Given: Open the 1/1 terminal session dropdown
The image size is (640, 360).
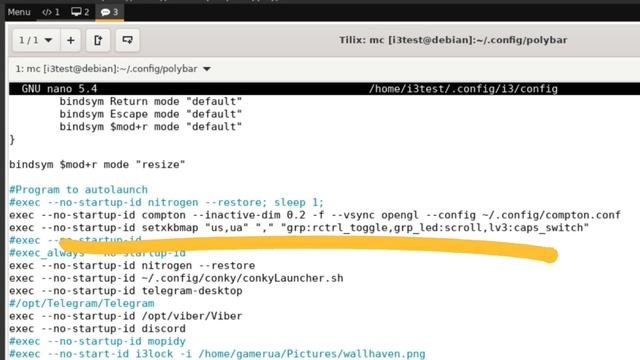Looking at the screenshot, I should [x=36, y=40].
